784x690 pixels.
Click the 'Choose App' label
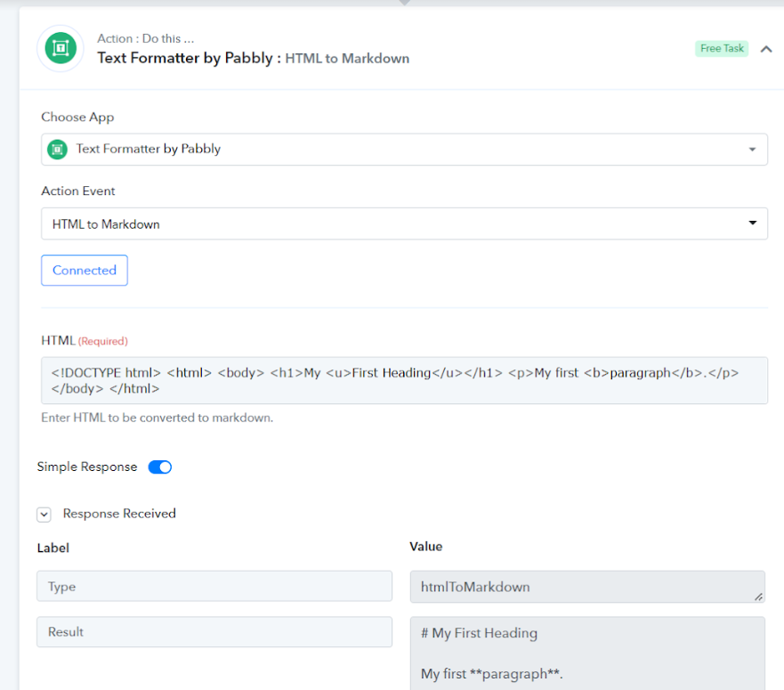coord(77,118)
